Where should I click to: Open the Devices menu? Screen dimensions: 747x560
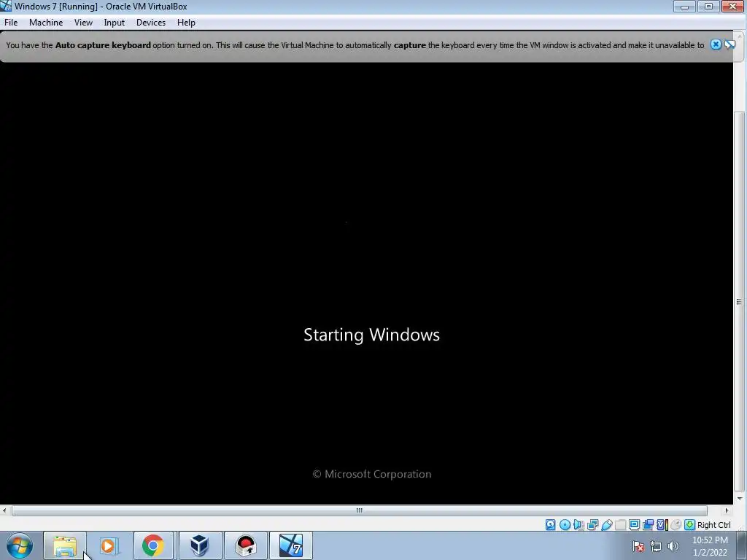coord(150,23)
